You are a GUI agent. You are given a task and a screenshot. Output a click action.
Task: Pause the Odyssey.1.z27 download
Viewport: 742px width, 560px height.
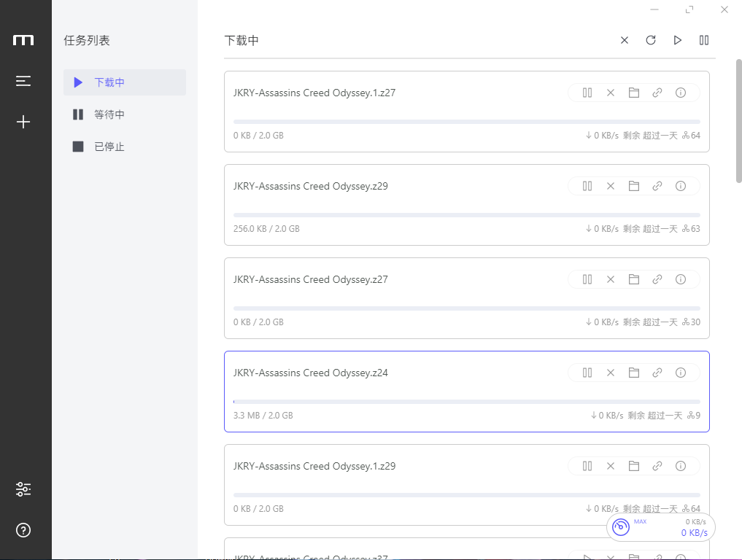point(587,93)
